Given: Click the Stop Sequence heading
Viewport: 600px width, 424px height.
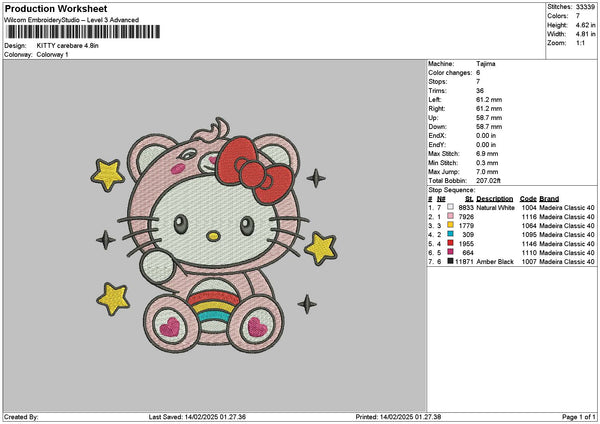Looking at the screenshot, I should [452, 190].
